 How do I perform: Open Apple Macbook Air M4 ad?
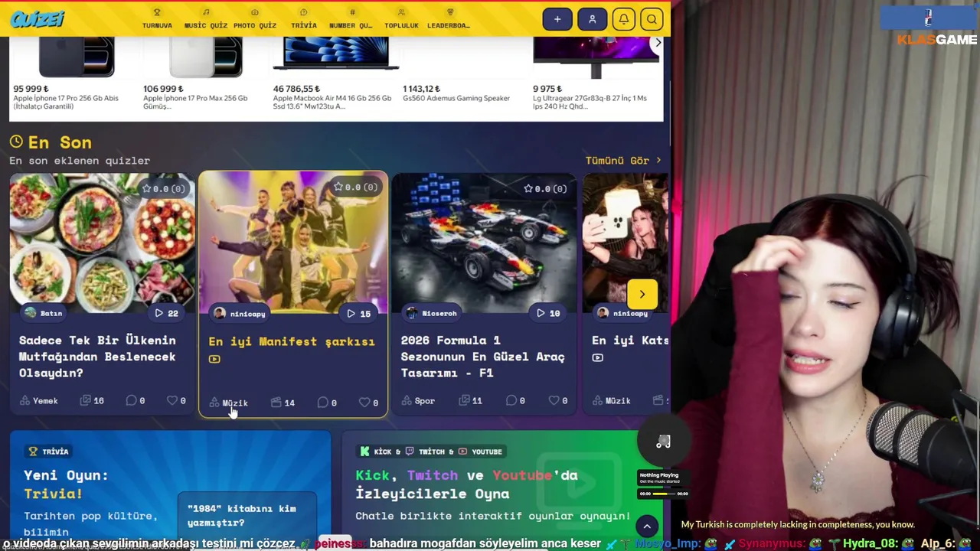pyautogui.click(x=334, y=74)
